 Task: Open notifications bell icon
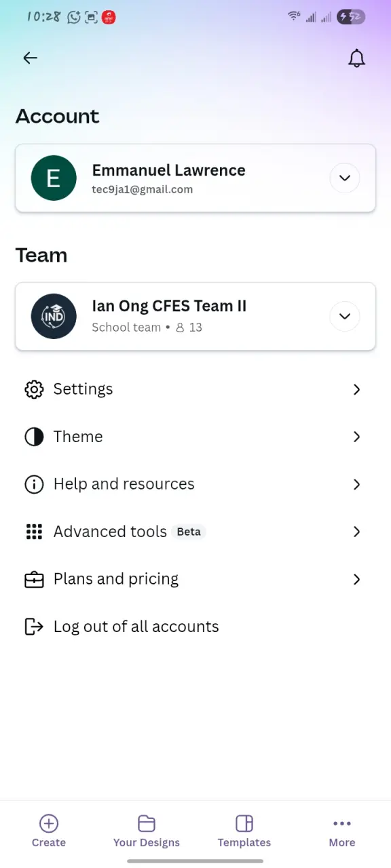pyautogui.click(x=356, y=58)
